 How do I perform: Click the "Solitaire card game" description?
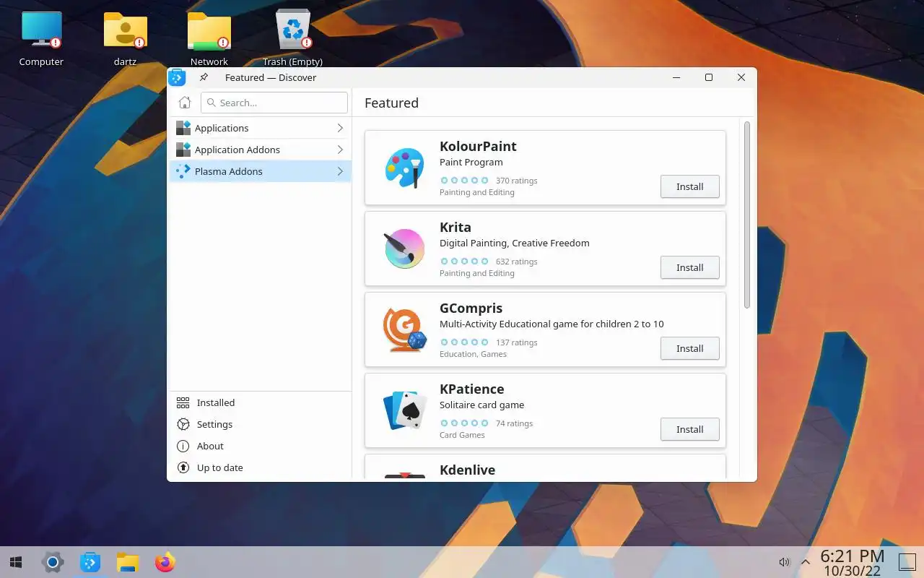pyautogui.click(x=482, y=405)
